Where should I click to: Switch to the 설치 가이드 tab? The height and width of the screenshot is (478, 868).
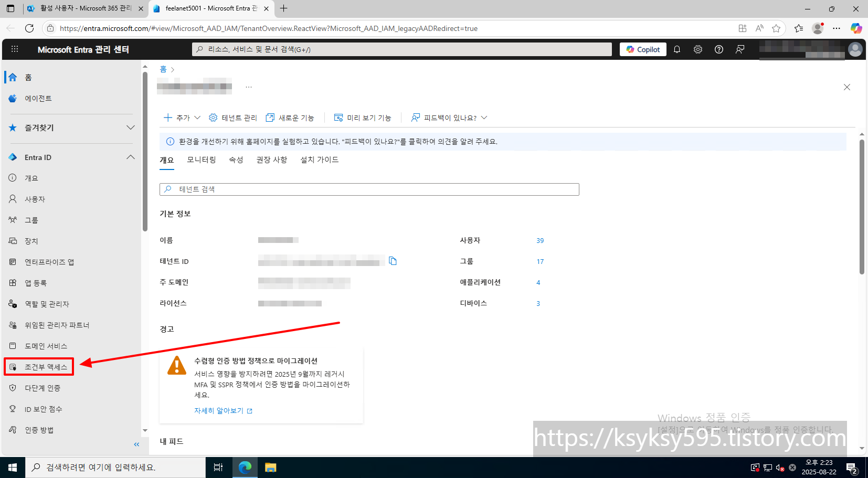coord(320,160)
